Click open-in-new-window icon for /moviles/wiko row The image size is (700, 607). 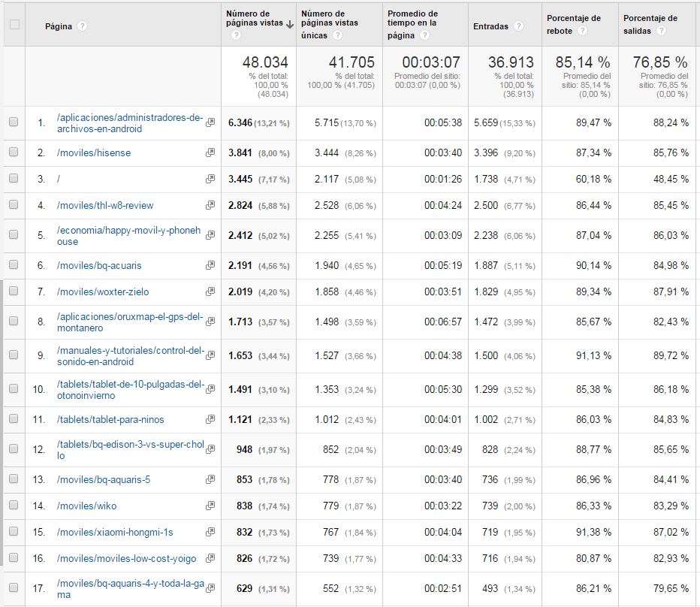210,506
